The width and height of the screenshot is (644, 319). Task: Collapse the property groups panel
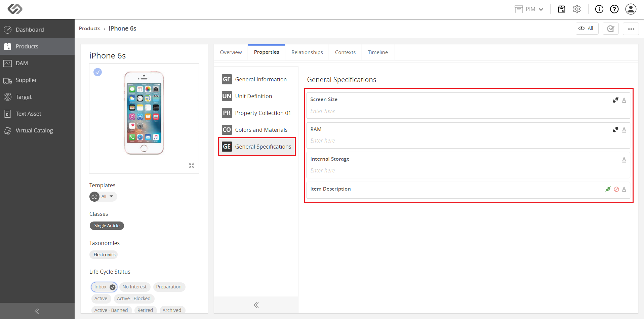pyautogui.click(x=256, y=305)
